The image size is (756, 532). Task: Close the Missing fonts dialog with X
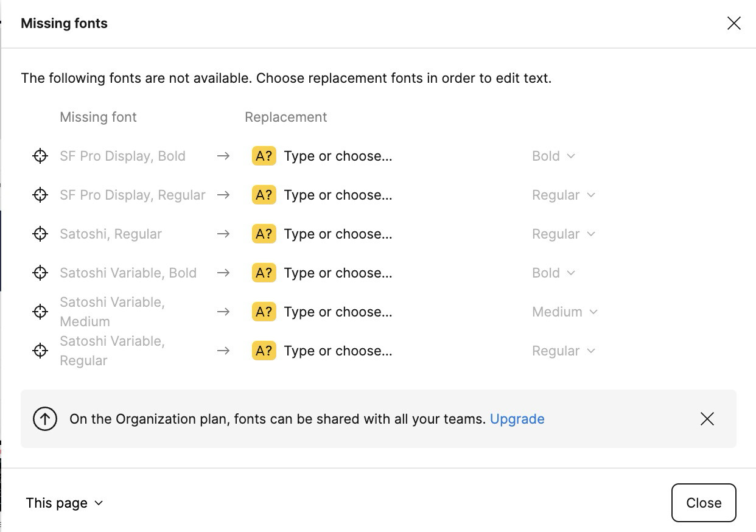(733, 23)
